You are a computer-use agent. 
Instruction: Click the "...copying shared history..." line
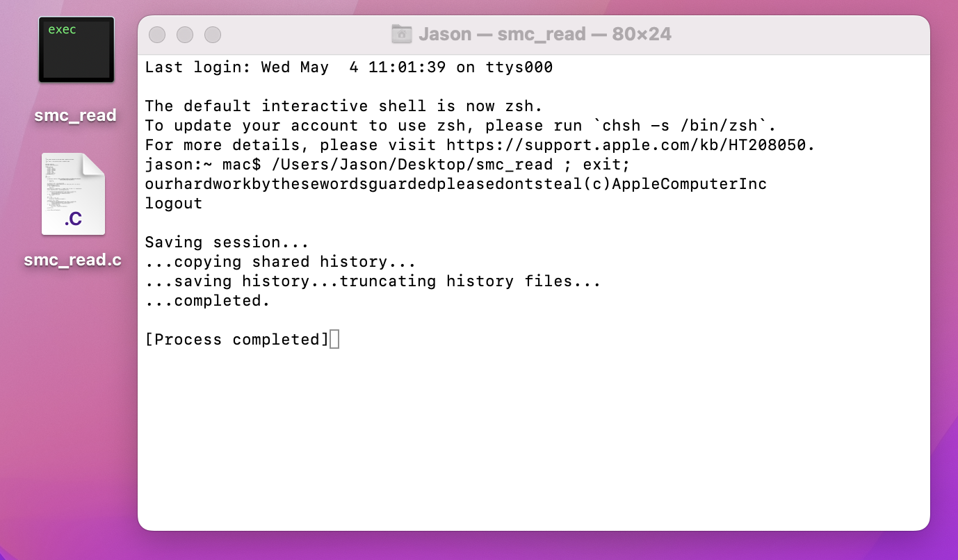pos(280,262)
